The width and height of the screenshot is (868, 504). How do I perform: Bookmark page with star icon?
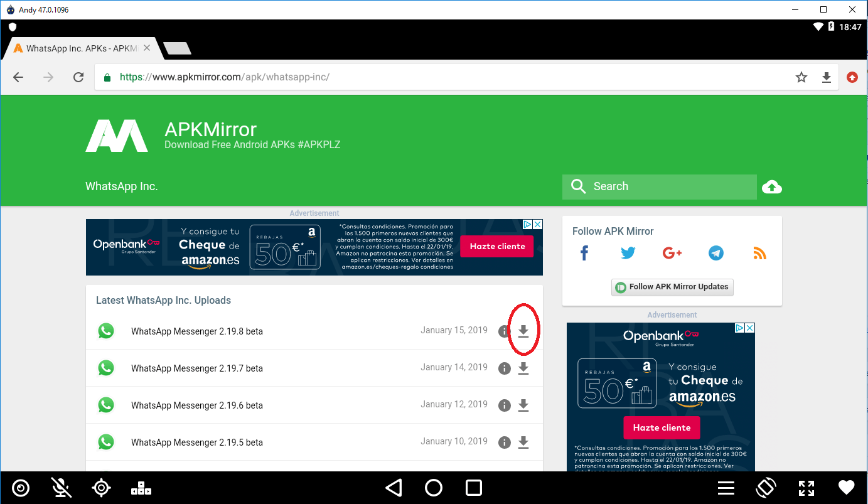click(801, 77)
